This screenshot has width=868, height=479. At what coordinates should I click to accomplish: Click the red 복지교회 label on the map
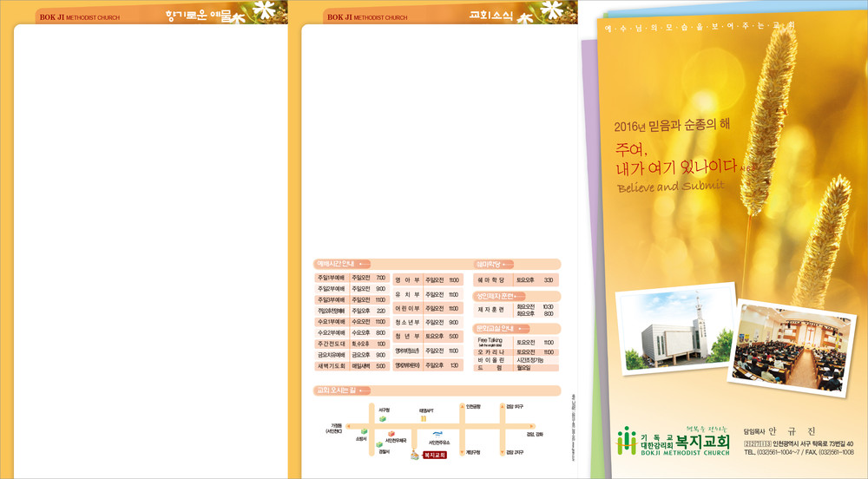434,455
